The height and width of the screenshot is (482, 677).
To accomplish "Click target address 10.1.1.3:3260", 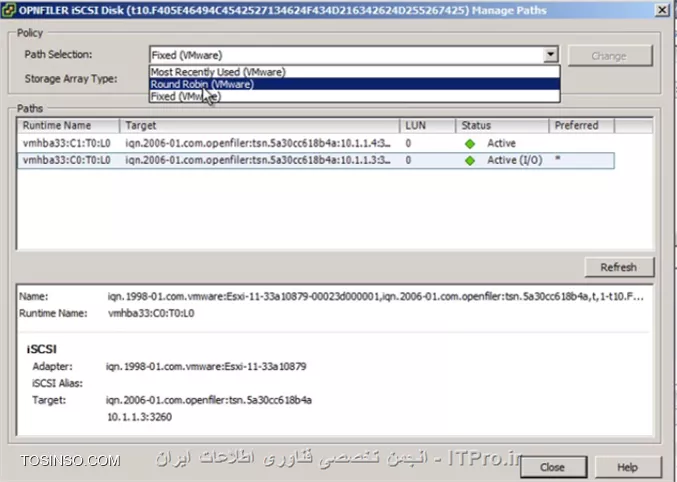I will (x=139, y=417).
